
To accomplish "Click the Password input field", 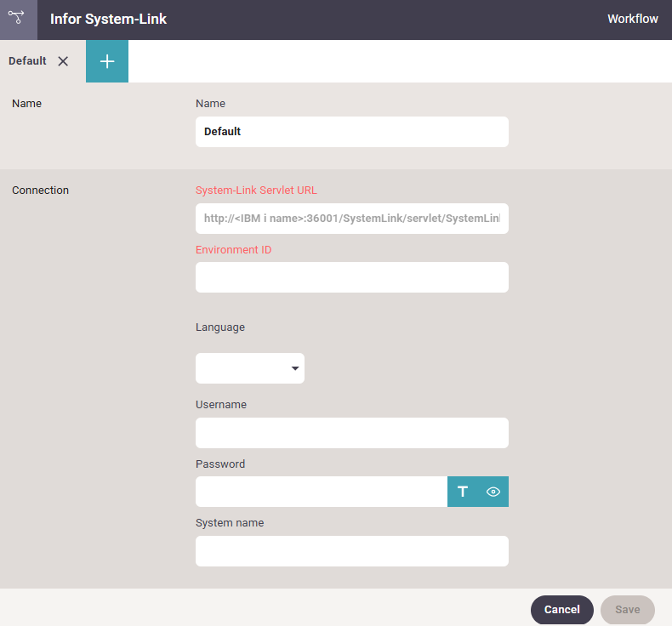I will pyautogui.click(x=322, y=492).
